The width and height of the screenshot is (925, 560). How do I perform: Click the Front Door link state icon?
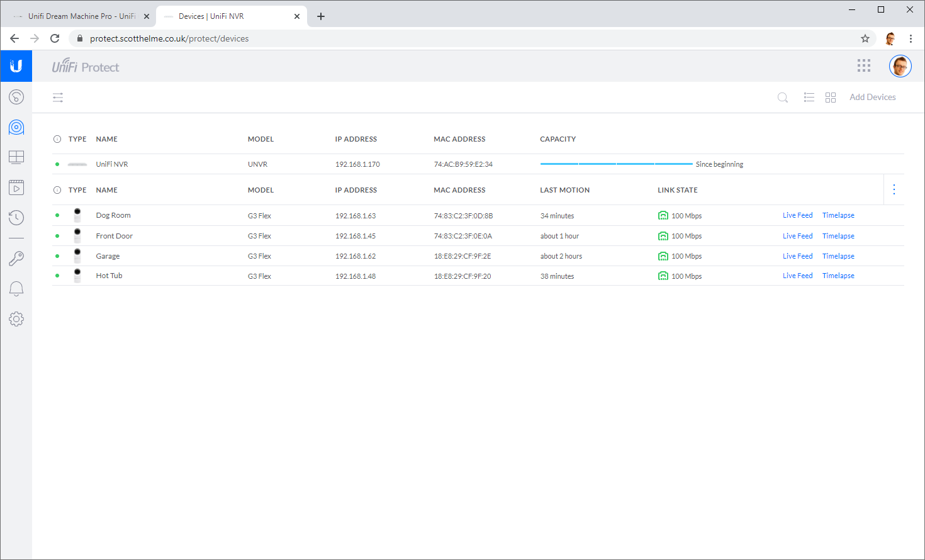click(x=663, y=236)
